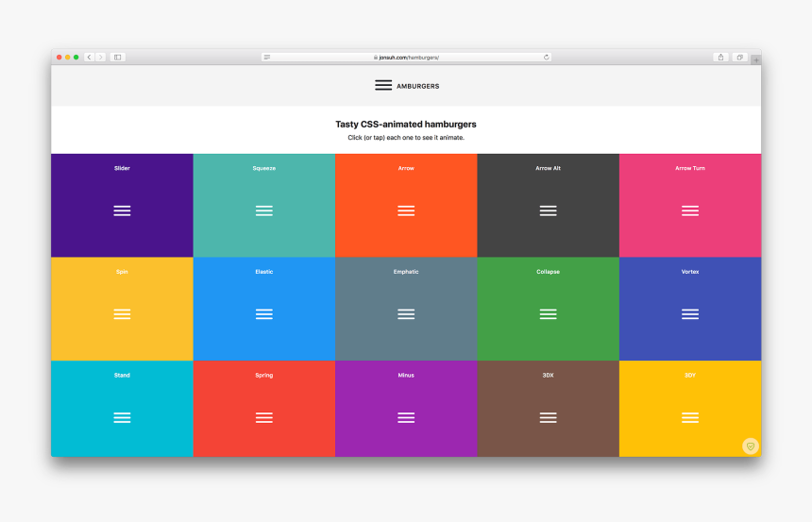Click the Spin label text
This screenshot has width=812, height=522.
click(122, 272)
